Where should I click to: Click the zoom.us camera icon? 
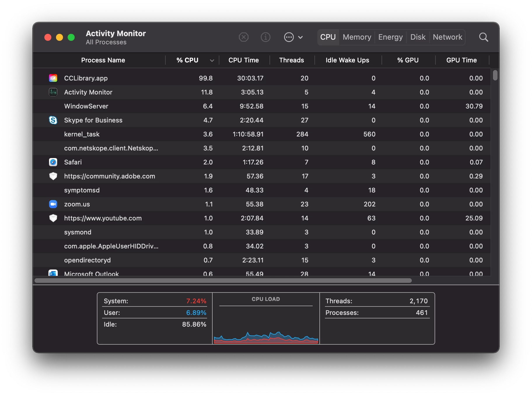53,204
